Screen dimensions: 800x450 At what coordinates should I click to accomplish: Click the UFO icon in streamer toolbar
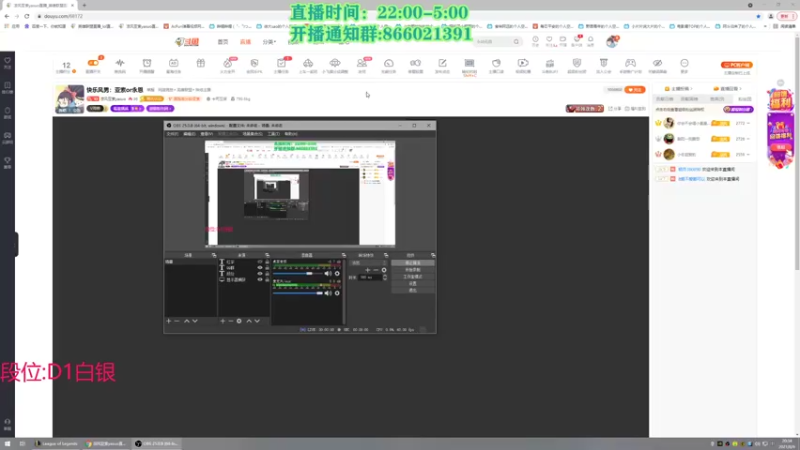pyautogui.click(x=335, y=65)
